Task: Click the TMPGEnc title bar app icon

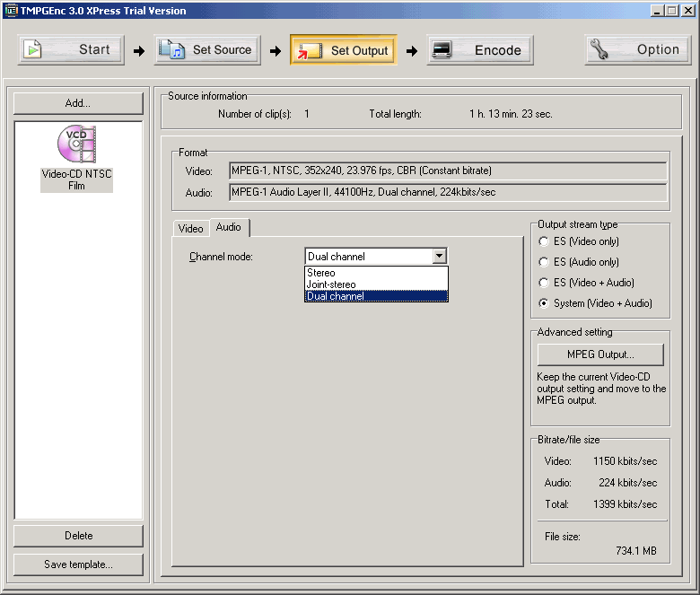Action: point(12,11)
